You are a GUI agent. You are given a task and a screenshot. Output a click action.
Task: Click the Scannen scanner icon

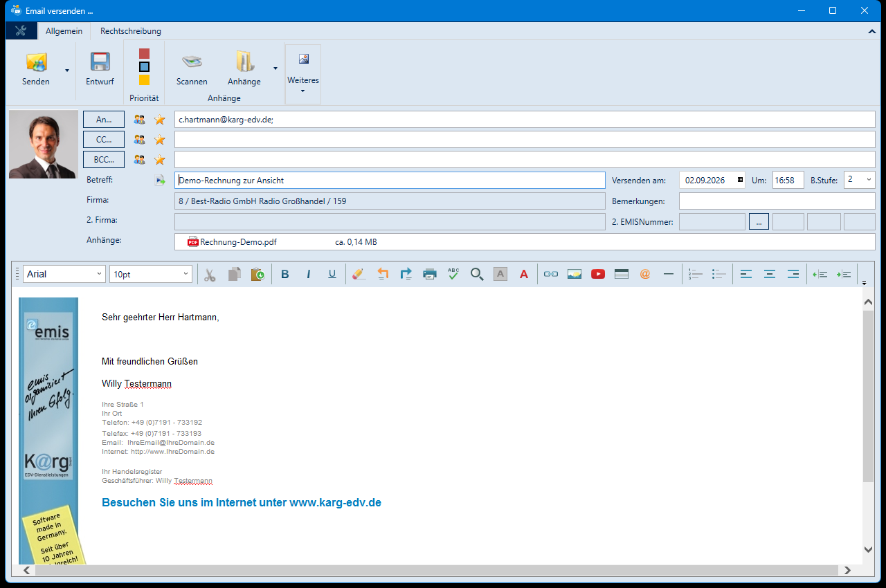pyautogui.click(x=192, y=62)
